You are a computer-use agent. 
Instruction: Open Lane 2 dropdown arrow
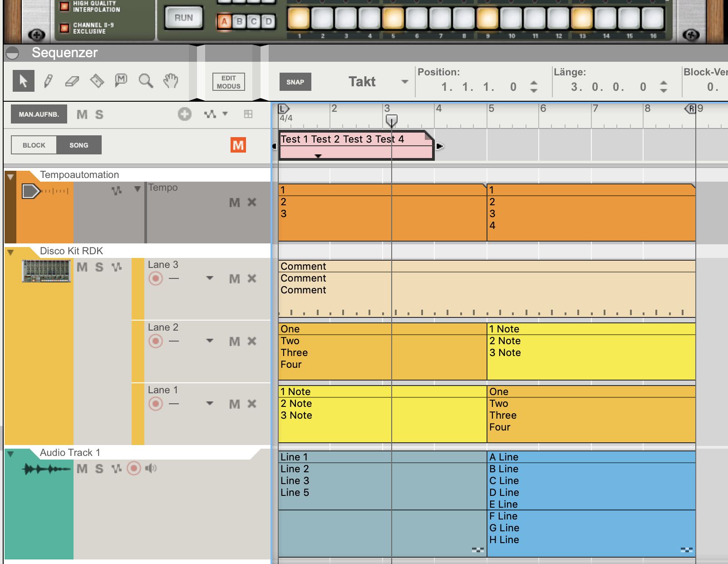210,341
